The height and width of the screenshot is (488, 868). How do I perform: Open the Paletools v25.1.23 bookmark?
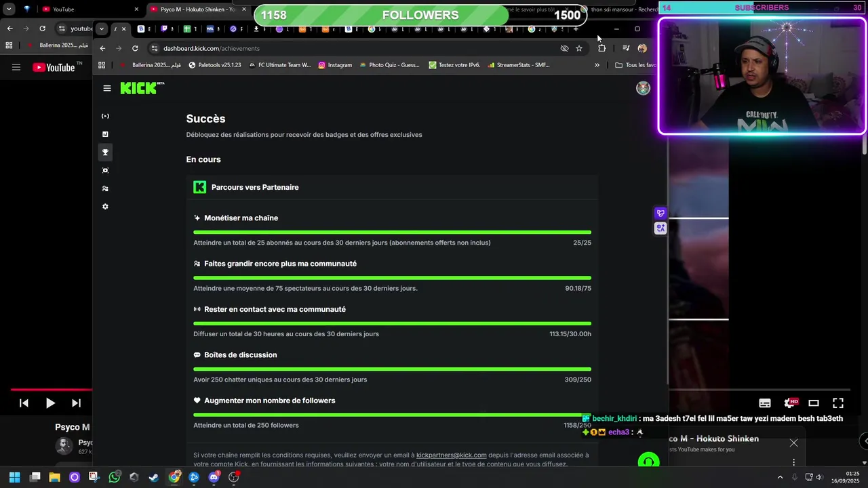point(214,65)
